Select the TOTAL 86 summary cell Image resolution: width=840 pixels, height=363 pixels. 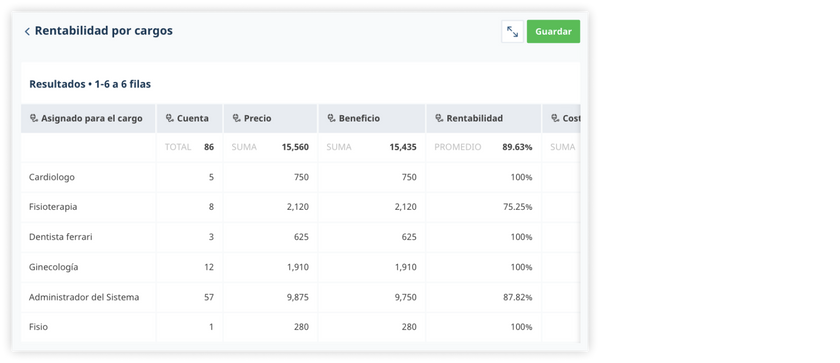coord(189,147)
